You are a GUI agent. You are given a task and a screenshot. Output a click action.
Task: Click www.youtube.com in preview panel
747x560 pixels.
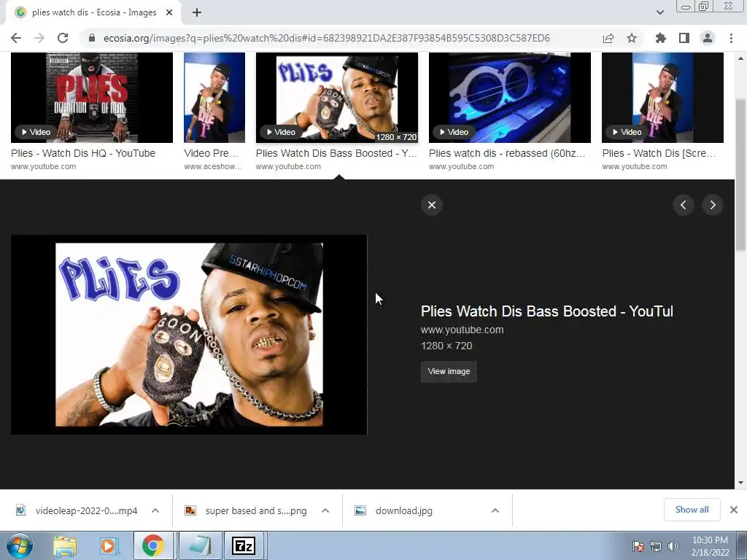click(x=462, y=330)
